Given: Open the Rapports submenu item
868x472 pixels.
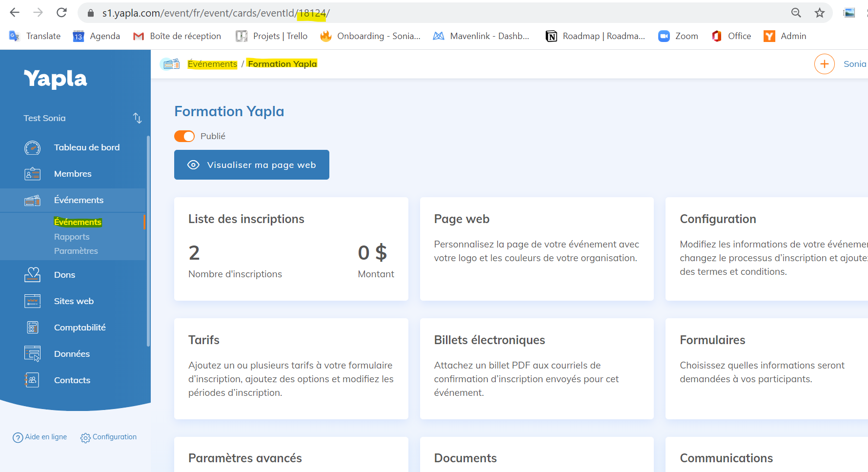Looking at the screenshot, I should point(72,237).
